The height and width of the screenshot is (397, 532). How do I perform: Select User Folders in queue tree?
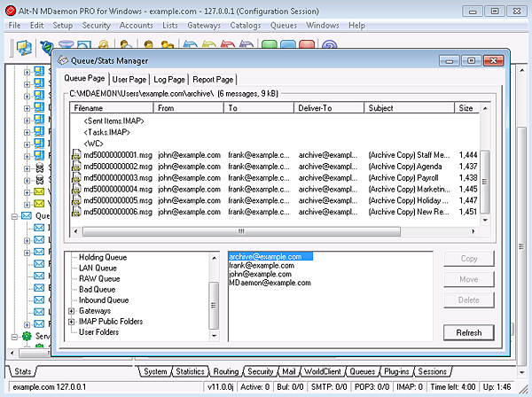click(98, 332)
